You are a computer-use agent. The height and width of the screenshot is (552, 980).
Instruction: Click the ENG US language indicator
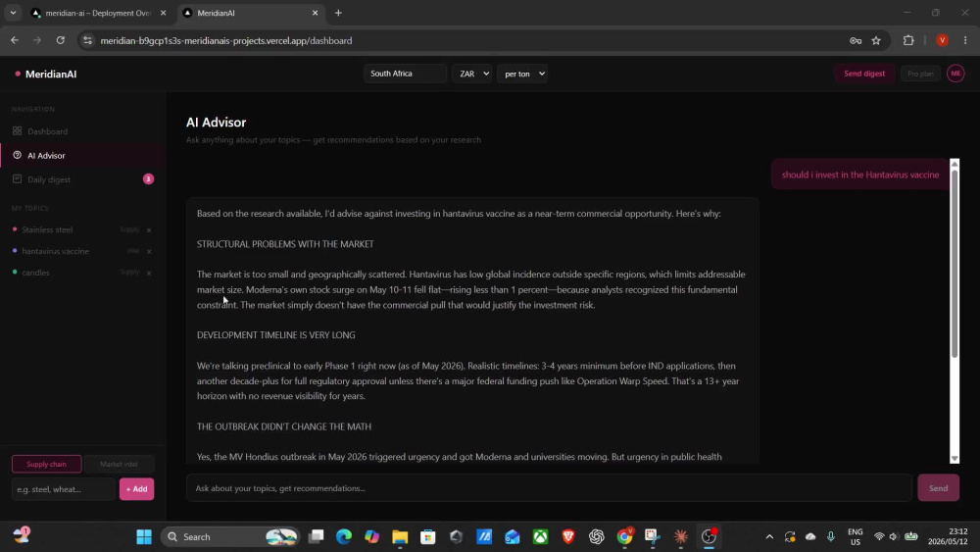point(855,536)
